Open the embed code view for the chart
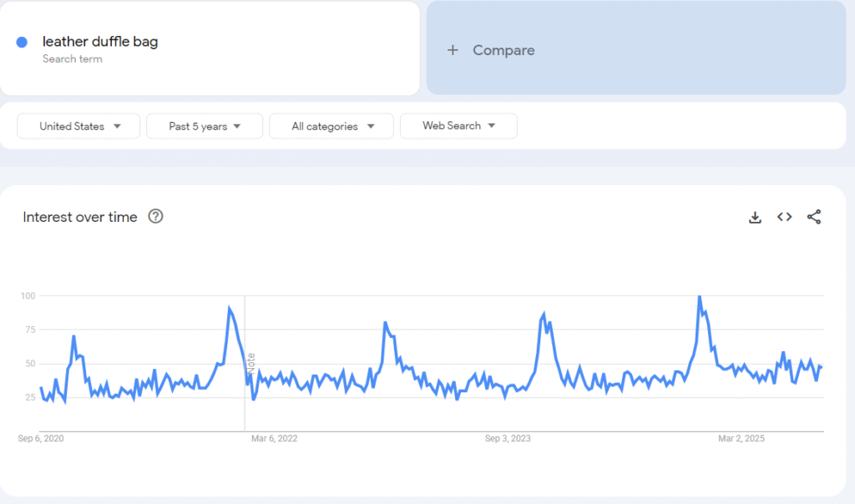This screenshot has height=504, width=855. click(x=784, y=217)
